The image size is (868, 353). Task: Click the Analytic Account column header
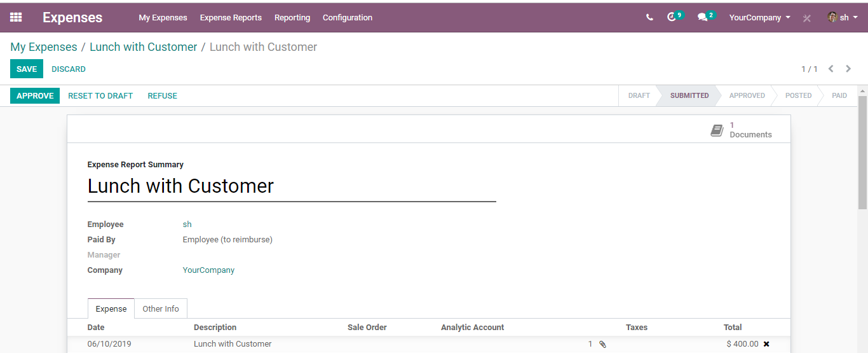[x=473, y=328]
